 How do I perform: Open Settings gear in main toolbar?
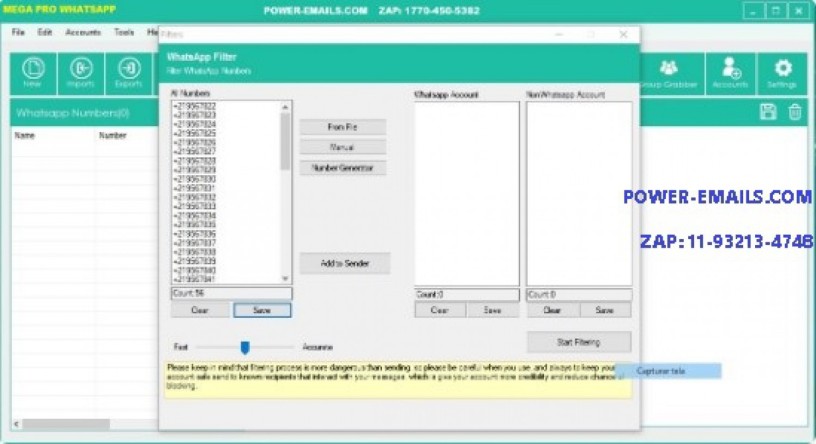tap(782, 73)
